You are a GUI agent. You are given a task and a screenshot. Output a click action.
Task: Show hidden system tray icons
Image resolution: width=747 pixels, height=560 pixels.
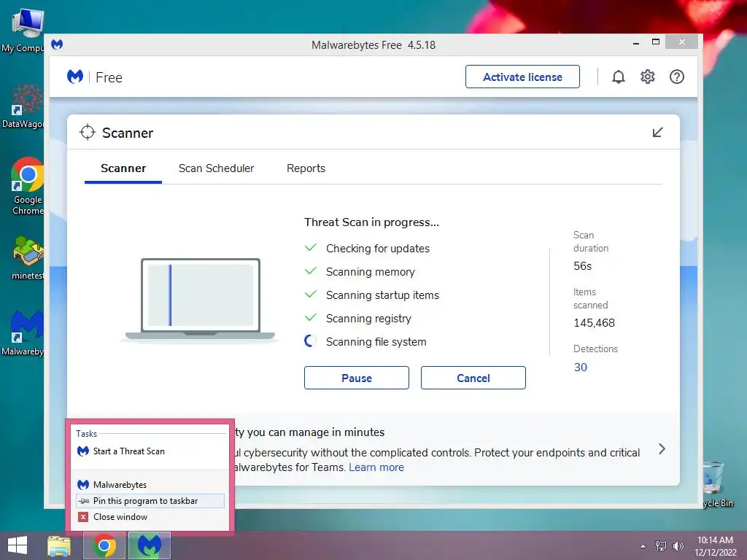[643, 546]
